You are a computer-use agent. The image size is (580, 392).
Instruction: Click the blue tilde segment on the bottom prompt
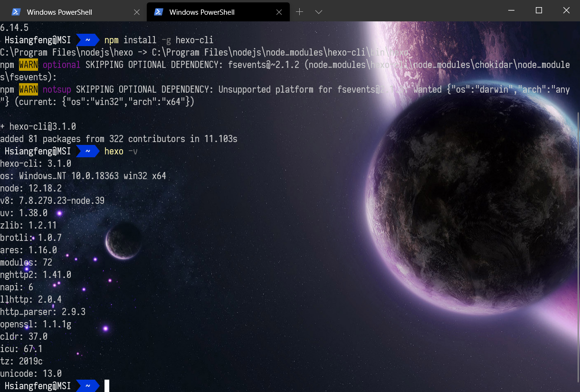pos(87,386)
